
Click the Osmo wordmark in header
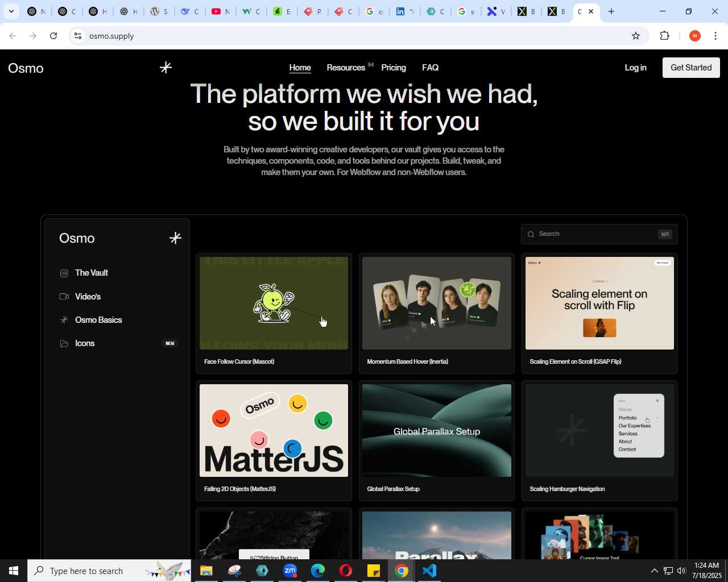(26, 68)
